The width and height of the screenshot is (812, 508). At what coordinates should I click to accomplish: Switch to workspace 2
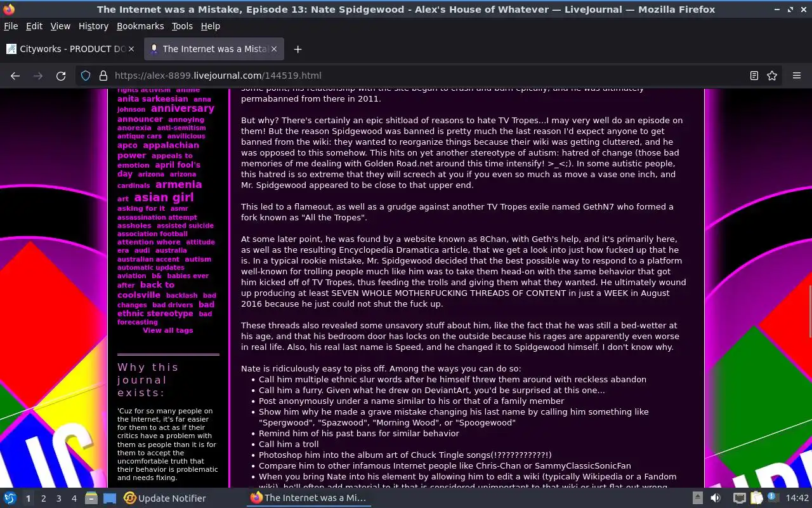coord(43,498)
